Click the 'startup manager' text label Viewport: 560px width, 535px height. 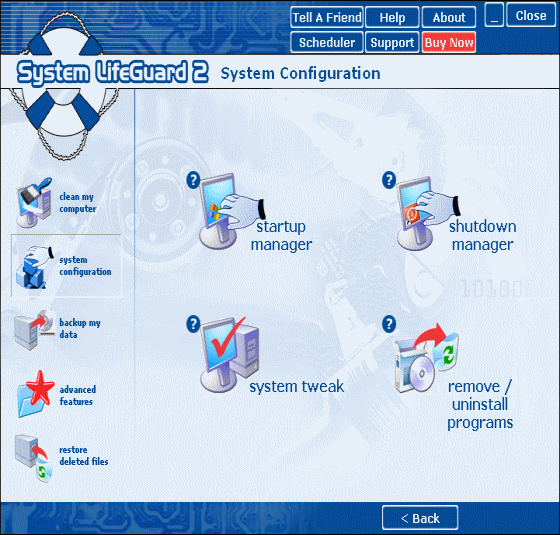click(281, 236)
